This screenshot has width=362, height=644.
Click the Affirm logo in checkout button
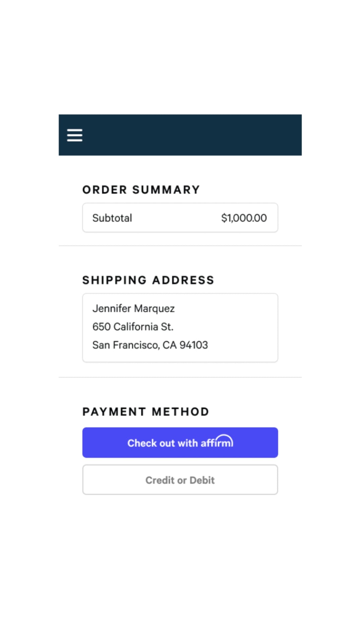(217, 442)
